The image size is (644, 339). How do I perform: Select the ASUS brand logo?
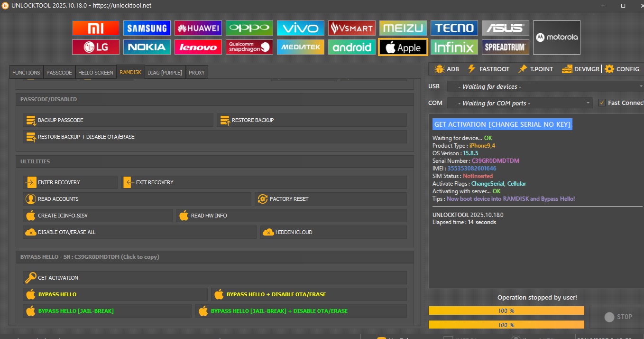pyautogui.click(x=506, y=28)
